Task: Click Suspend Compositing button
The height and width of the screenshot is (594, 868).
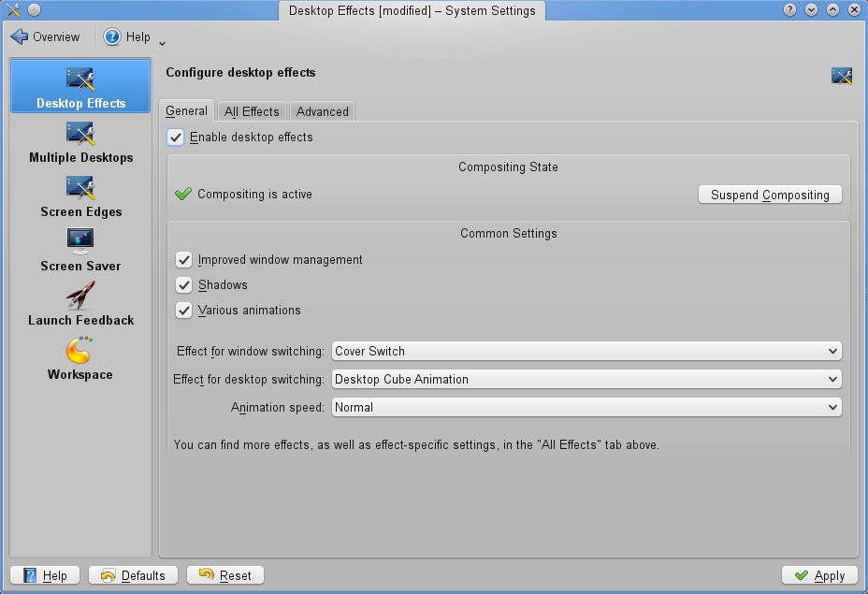Action: tap(770, 195)
